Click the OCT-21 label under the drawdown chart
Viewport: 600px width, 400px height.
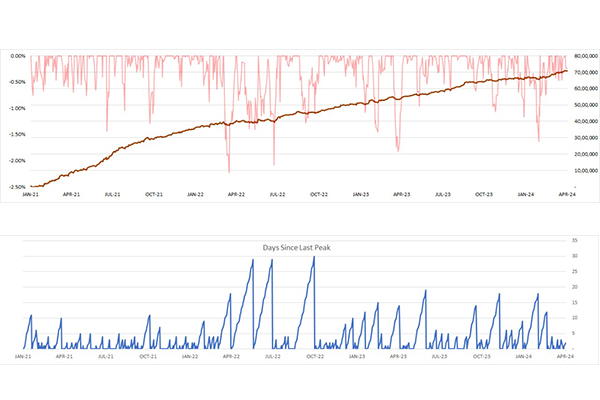(154, 196)
